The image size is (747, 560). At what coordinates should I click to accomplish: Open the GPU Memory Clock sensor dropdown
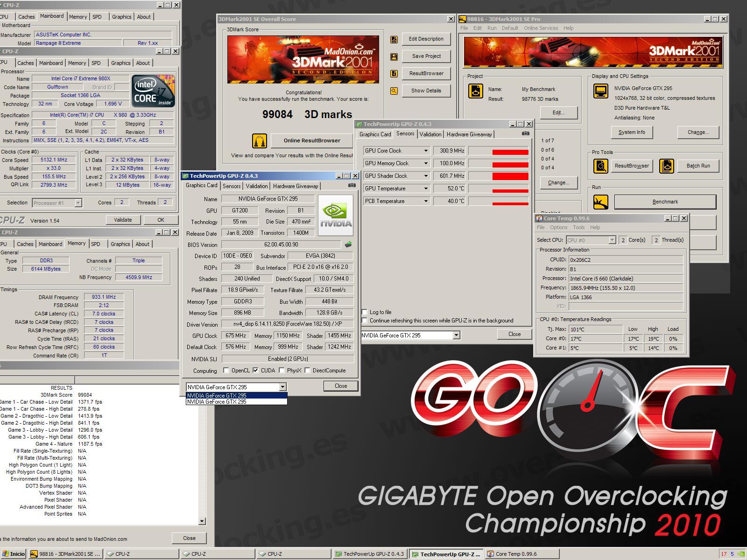pos(426,163)
